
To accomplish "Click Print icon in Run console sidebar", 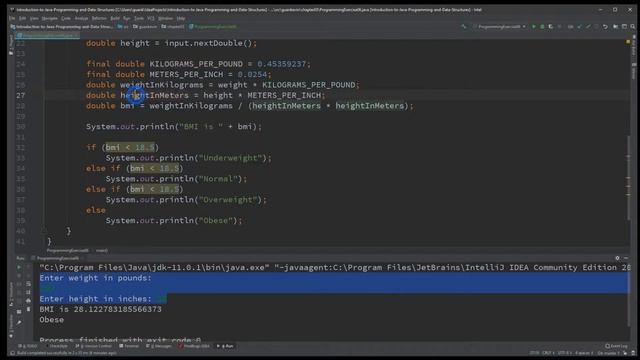I will point(28,301).
